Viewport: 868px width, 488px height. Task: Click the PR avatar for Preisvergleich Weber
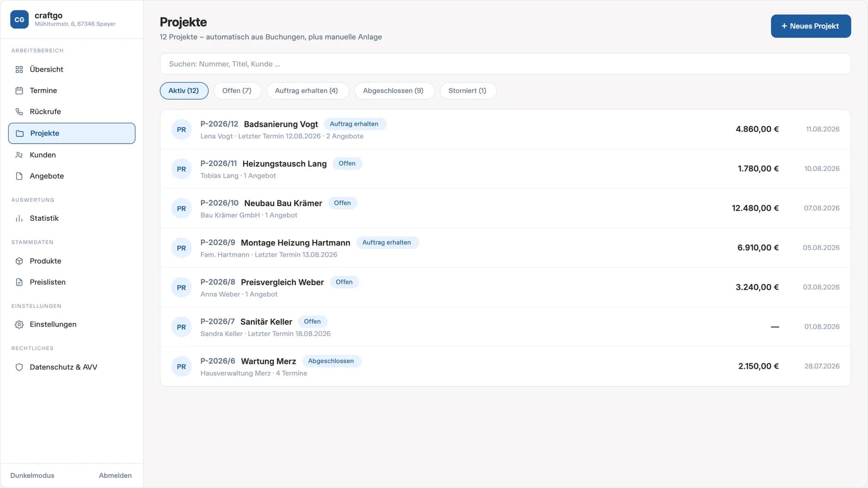(181, 288)
